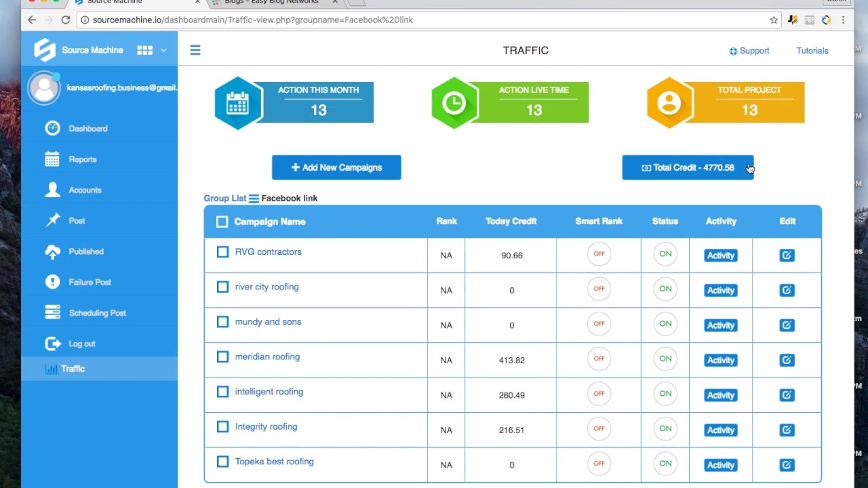Check the river city roofing checkbox
Viewport: 868px width, 488px height.
[222, 287]
